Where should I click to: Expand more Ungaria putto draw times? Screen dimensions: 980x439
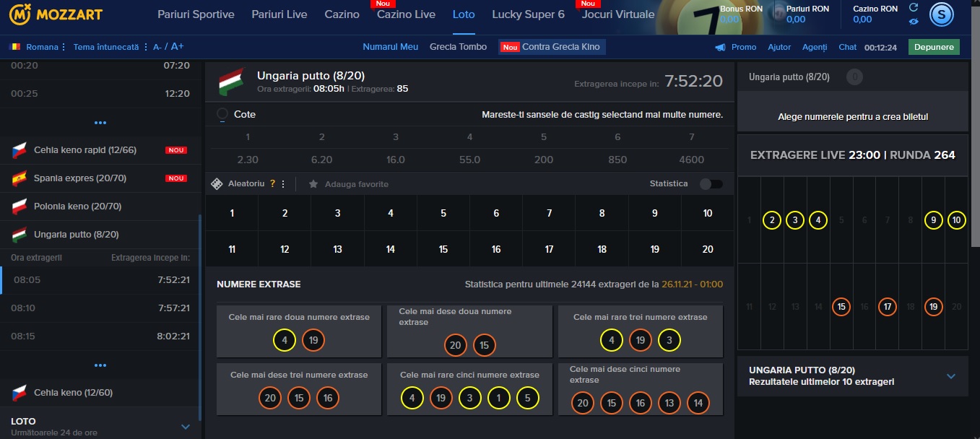point(100,365)
